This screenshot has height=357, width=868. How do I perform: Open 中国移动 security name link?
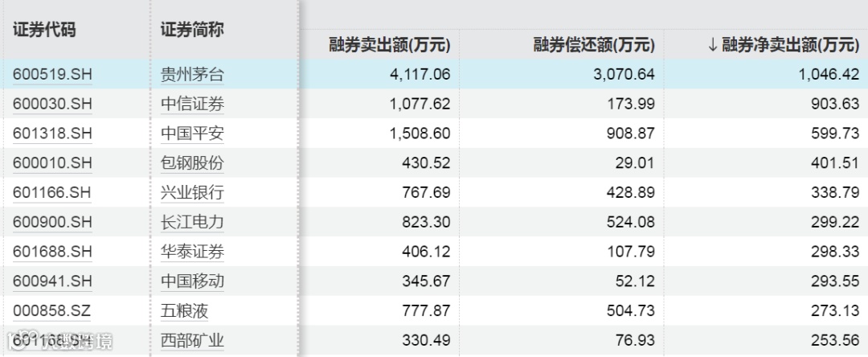click(192, 281)
